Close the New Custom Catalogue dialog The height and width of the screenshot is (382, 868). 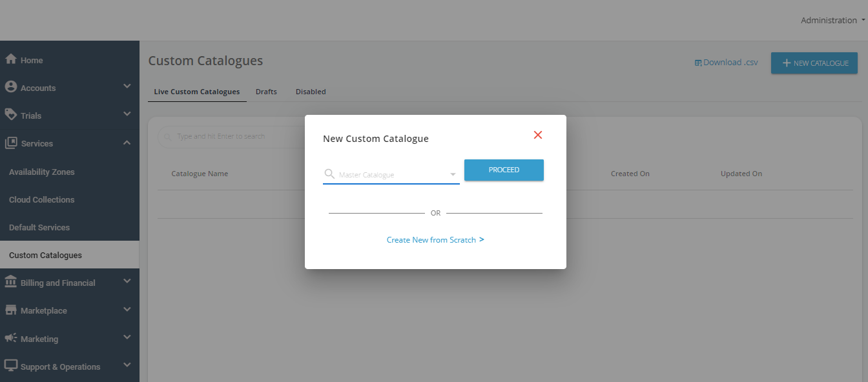pos(538,135)
